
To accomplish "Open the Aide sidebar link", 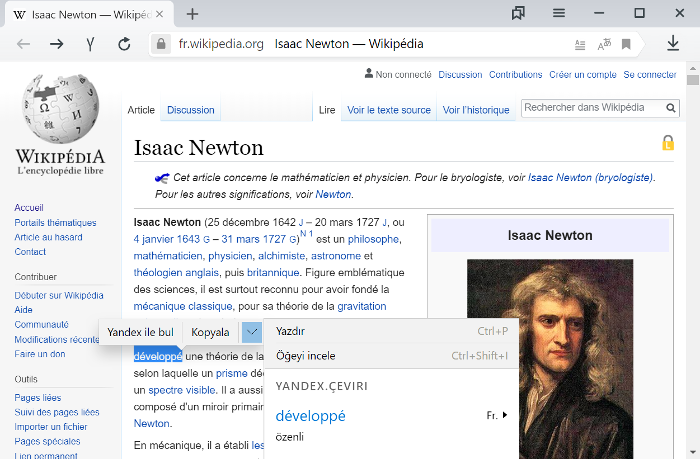I will click(23, 310).
